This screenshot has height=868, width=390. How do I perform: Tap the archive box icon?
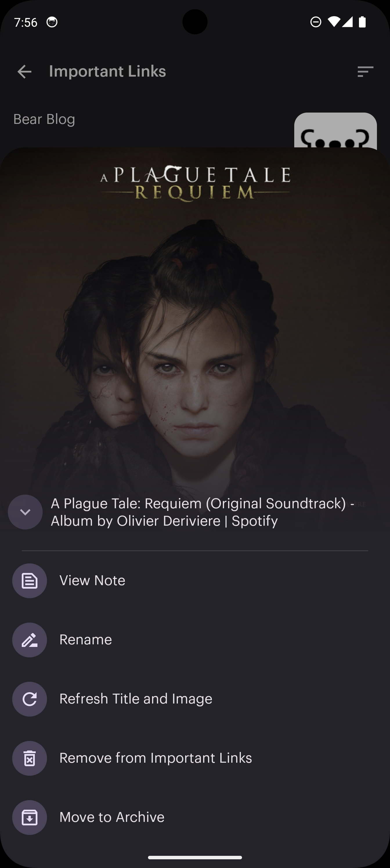[30, 817]
